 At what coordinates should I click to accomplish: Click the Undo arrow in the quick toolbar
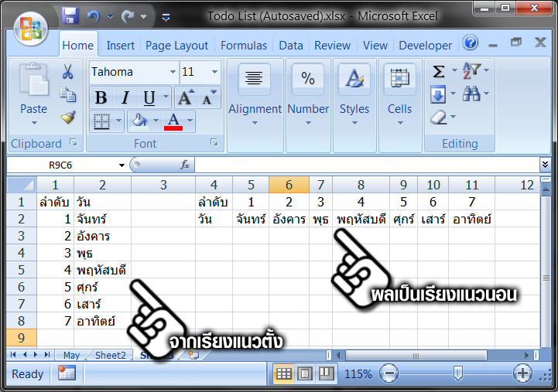coord(94,15)
